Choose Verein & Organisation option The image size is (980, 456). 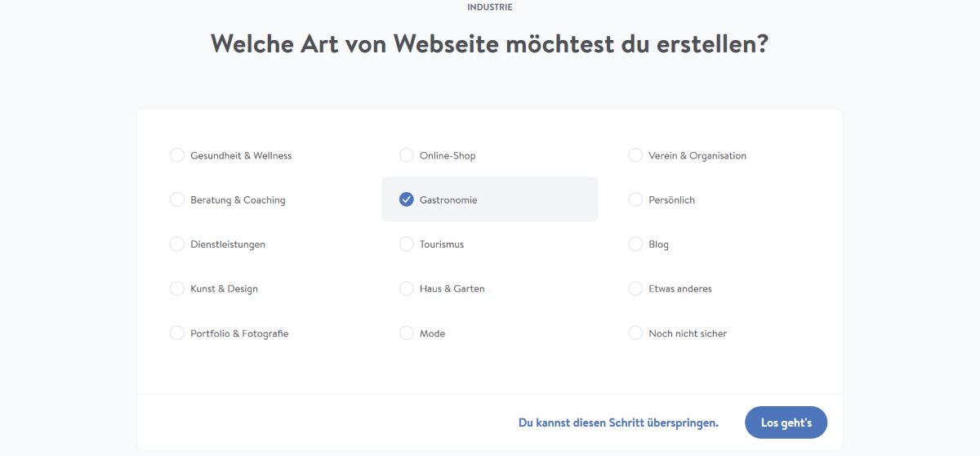[x=635, y=155]
